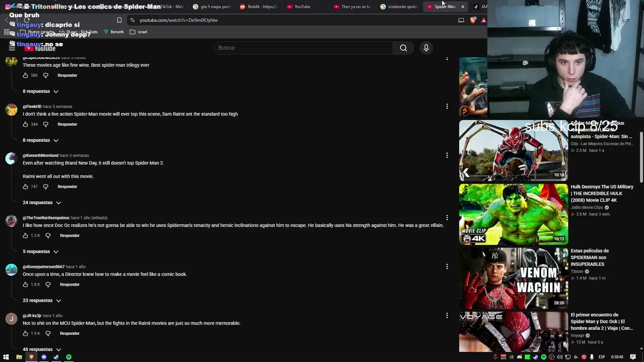Dislike @disneypatterson8667's comment

pyautogui.click(x=48, y=285)
